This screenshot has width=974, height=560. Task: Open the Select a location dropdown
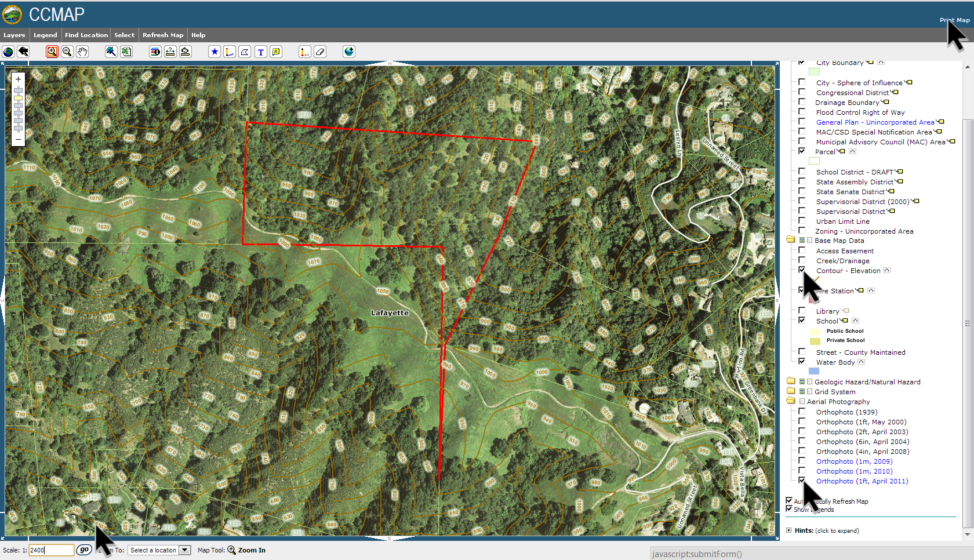point(159,550)
